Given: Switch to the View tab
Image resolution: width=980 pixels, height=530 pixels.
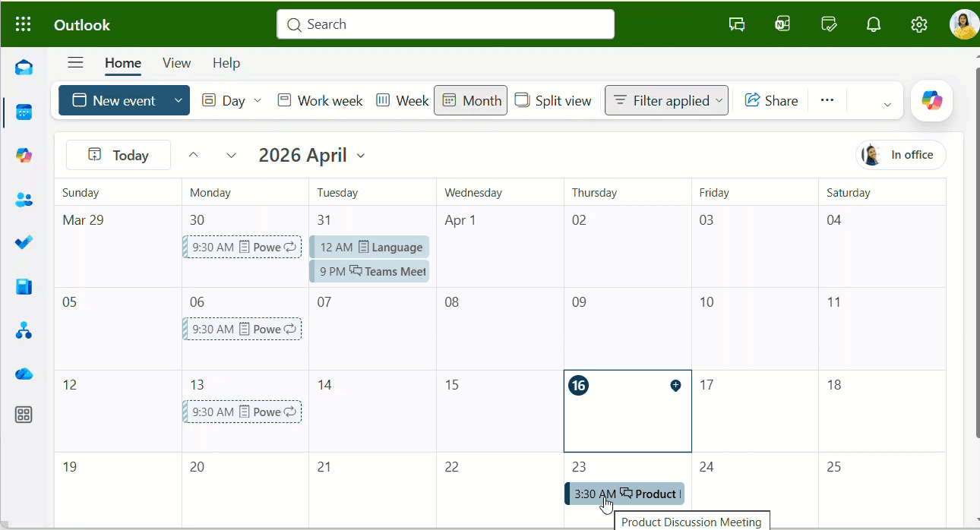Looking at the screenshot, I should pyautogui.click(x=176, y=63).
